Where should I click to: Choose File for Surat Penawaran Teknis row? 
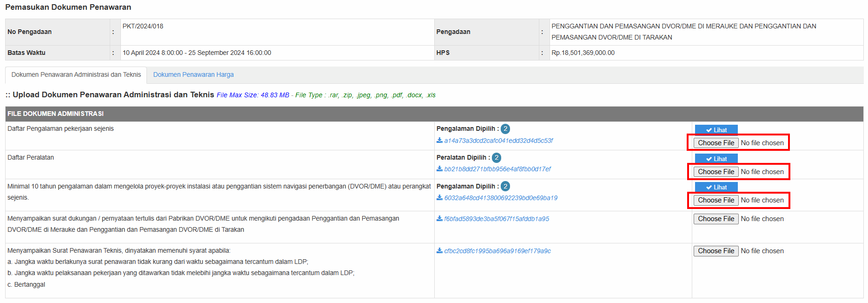point(716,251)
